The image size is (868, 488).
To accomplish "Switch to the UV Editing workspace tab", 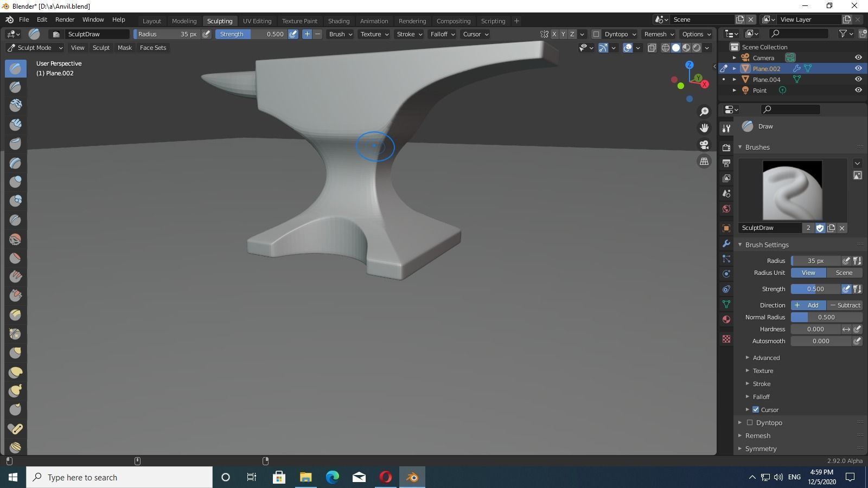I will point(257,21).
